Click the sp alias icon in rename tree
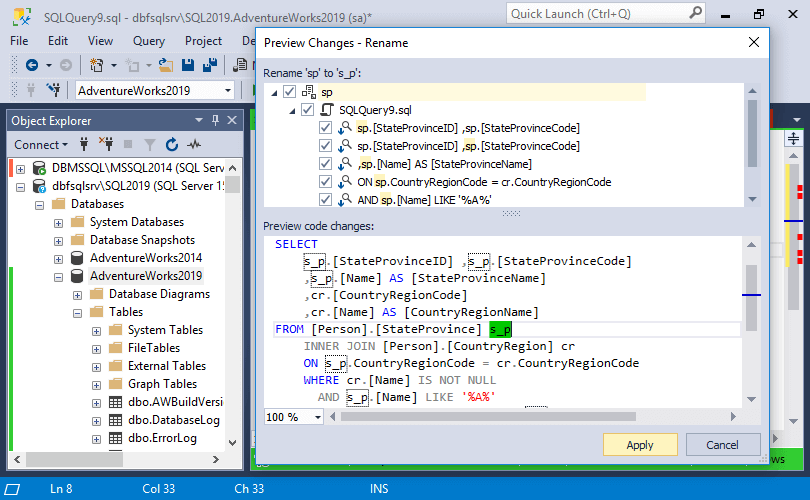 pos(308,92)
